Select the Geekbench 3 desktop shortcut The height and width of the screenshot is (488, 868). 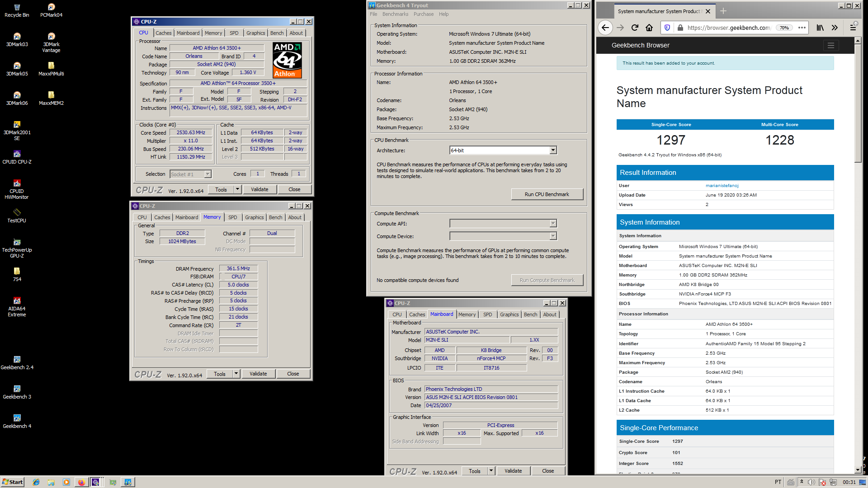click(17, 392)
